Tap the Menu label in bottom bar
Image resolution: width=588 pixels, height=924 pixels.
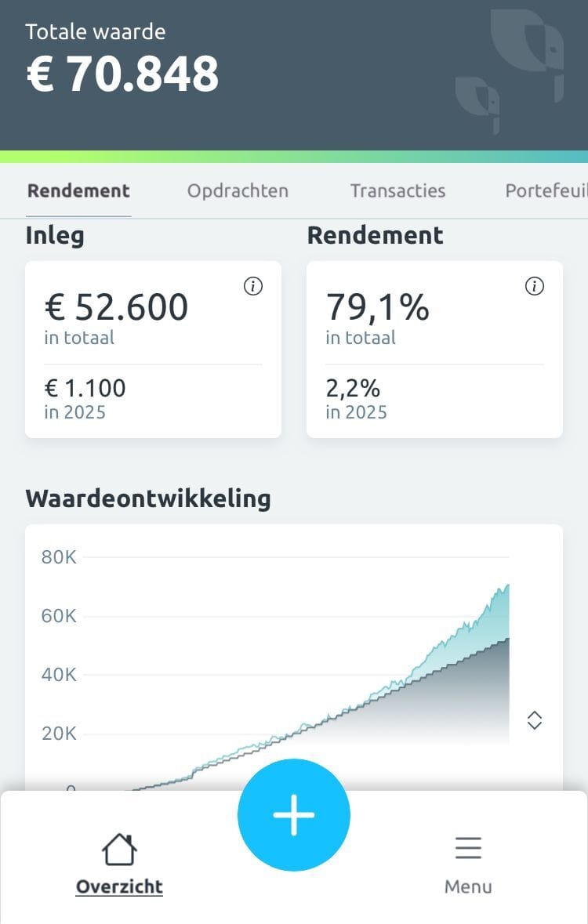point(468,886)
